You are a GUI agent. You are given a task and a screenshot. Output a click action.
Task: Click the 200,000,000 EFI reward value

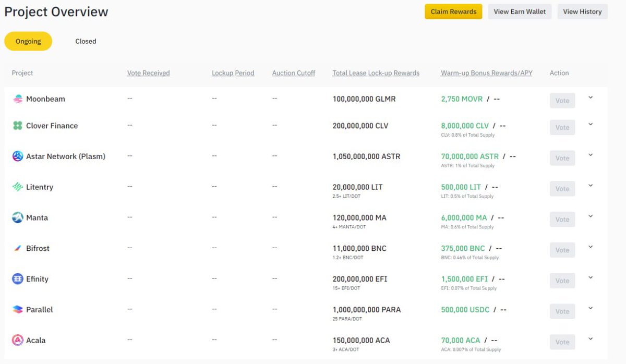pos(360,279)
